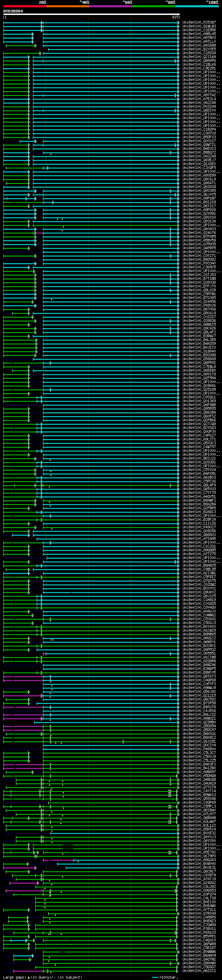Select hit label UniRef100_Q93134
The image size is (222, 980).
tap(199, 221)
